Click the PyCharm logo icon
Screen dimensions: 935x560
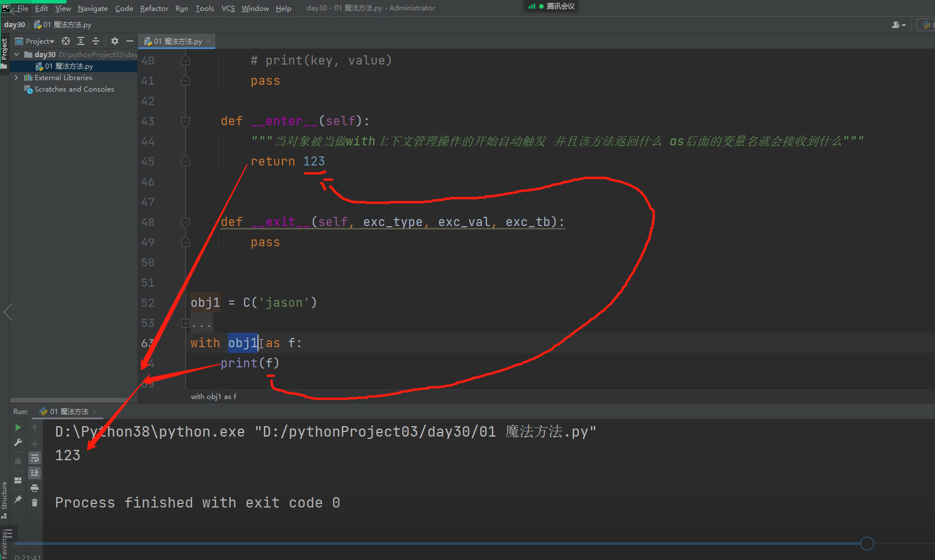[x=5, y=8]
